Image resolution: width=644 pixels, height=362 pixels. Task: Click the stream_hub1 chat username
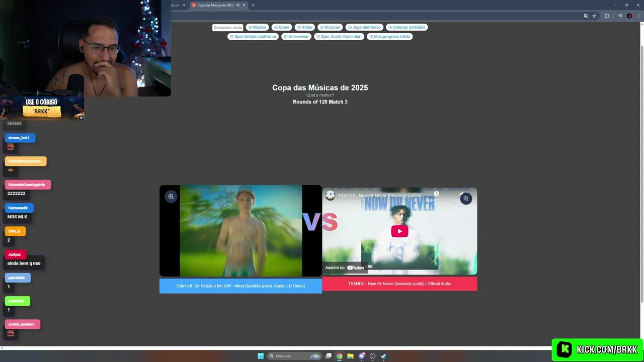(x=19, y=138)
